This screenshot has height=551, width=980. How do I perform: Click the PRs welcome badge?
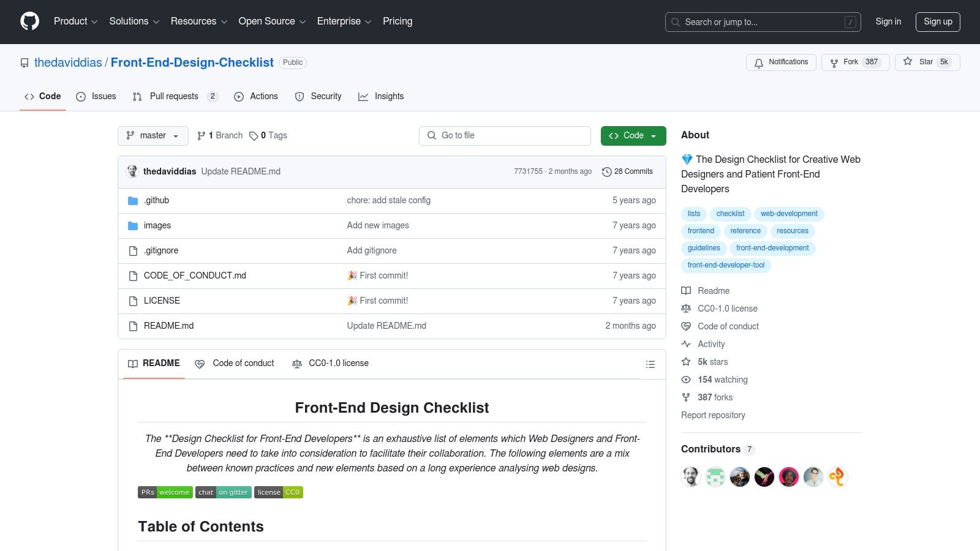click(x=165, y=492)
